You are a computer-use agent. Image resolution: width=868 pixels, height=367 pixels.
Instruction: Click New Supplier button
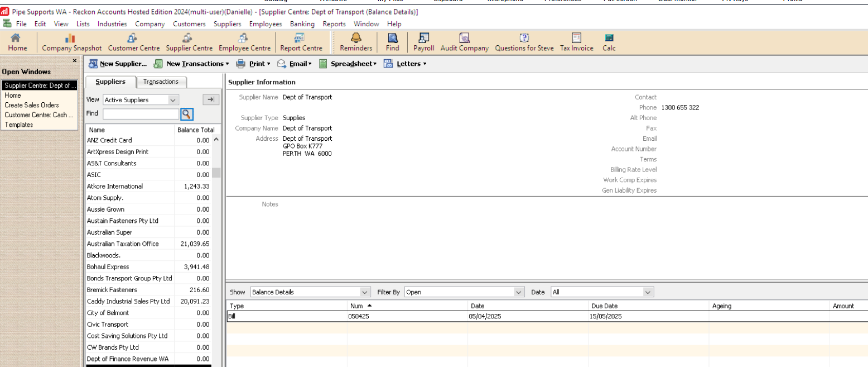(118, 64)
